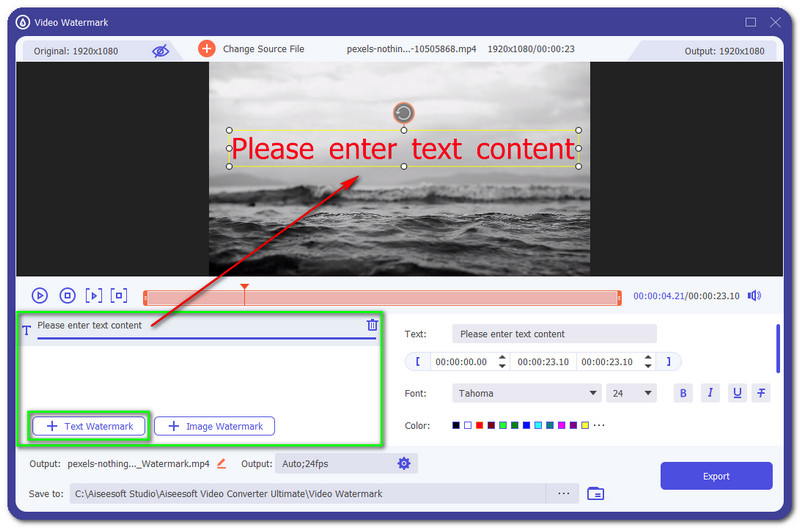The height and width of the screenshot is (528, 800).
Task: Add a new Text Watermark
Action: [x=89, y=426]
